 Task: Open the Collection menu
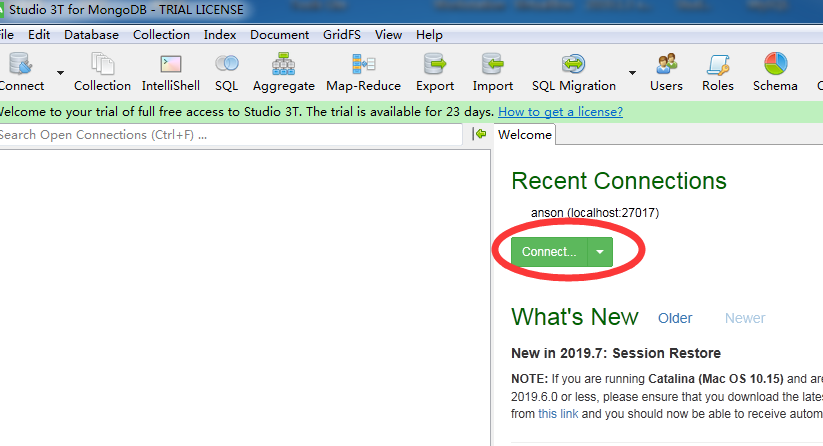pos(161,35)
